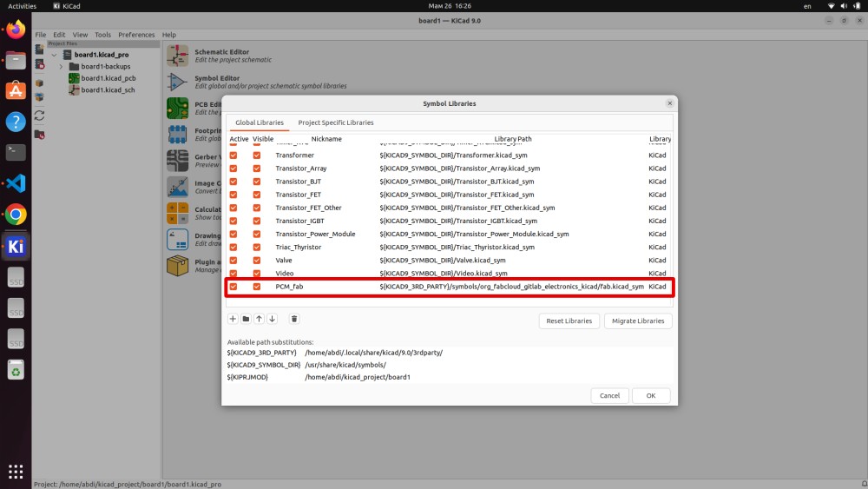Add a new library row with plus icon

[x=233, y=319]
